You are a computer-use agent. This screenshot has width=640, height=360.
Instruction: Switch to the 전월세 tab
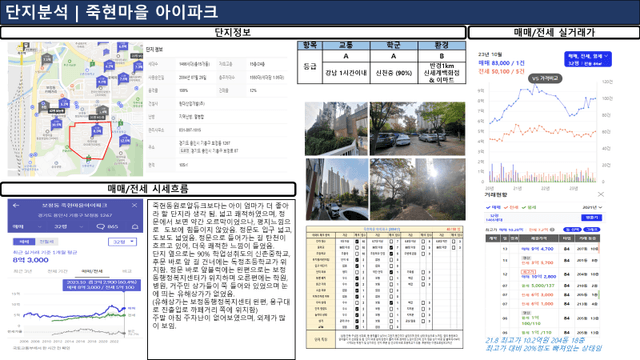pos(46,242)
